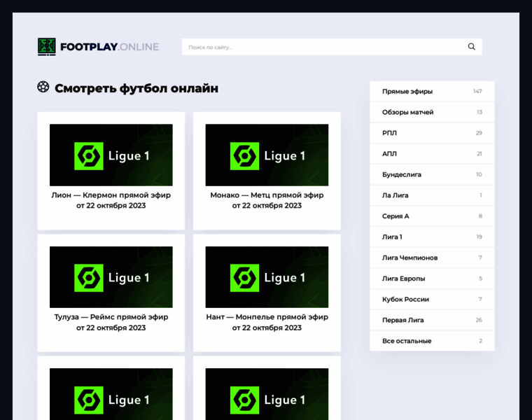
Task: Click the count '26' next to Первая Лига
Action: coord(479,320)
